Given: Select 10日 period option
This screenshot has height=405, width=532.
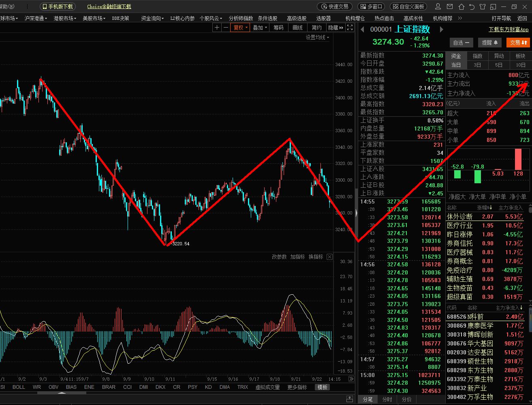Looking at the screenshot, I should tap(521, 65).
